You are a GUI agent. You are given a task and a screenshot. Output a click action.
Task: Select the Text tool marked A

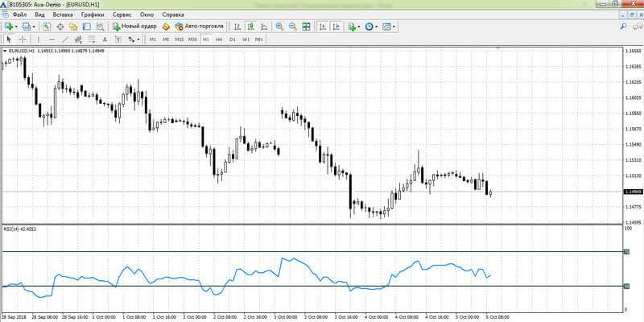click(105, 39)
